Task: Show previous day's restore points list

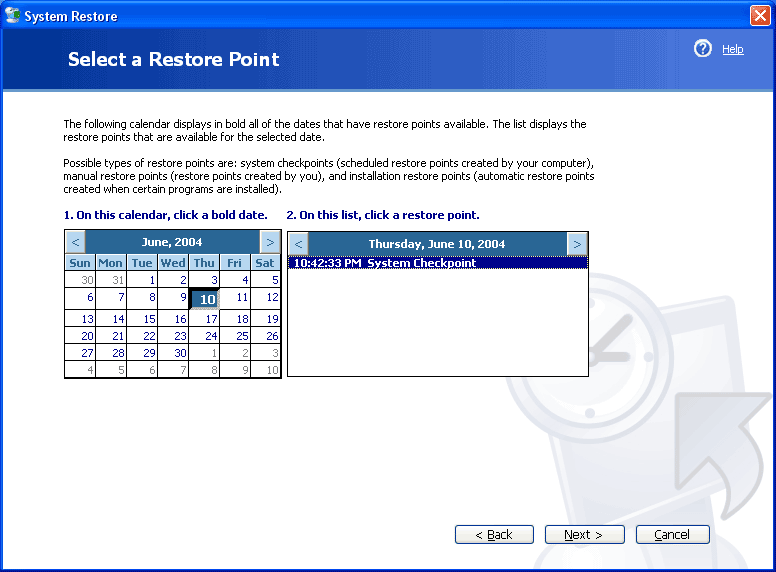Action: (298, 244)
